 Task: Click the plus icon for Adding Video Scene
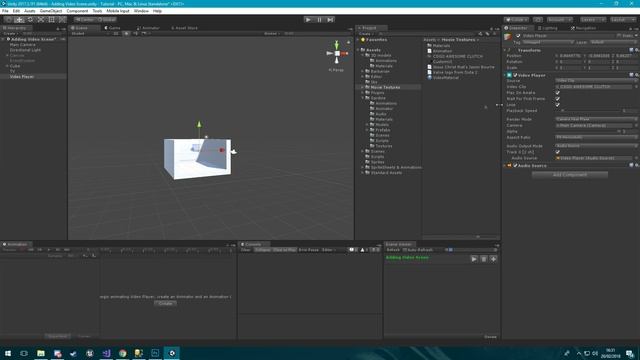point(493,259)
